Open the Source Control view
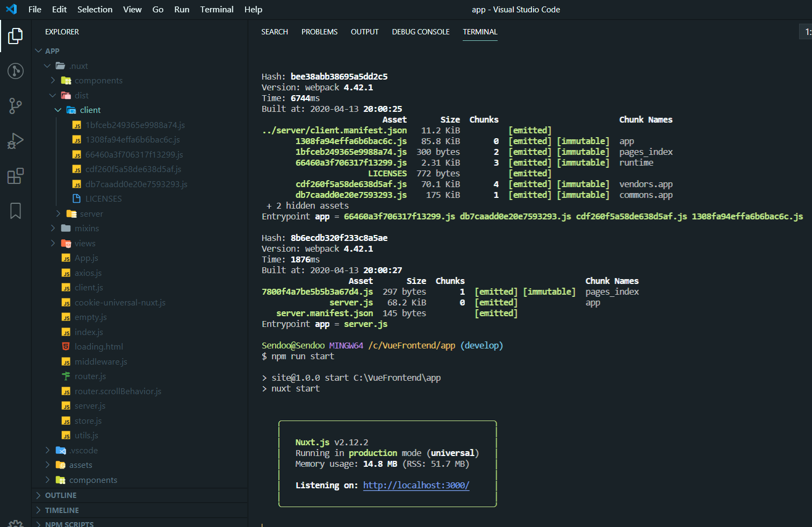Image resolution: width=812 pixels, height=527 pixels. (x=16, y=106)
